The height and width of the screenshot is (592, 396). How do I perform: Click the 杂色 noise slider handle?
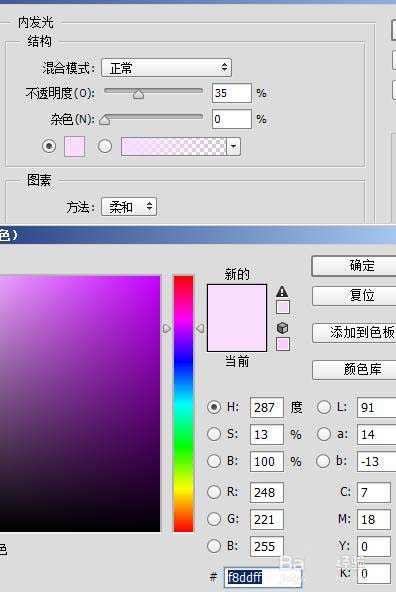pyautogui.click(x=105, y=120)
